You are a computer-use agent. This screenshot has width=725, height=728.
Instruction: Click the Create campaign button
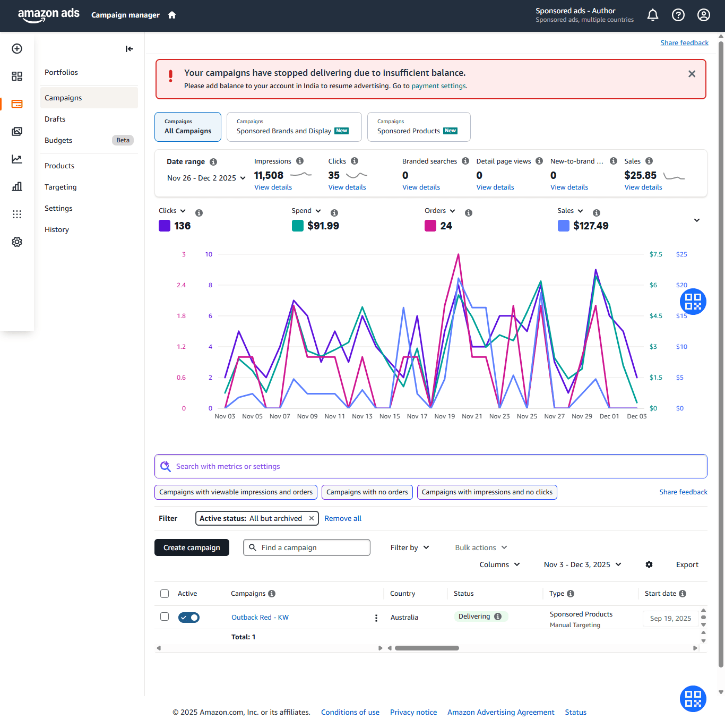pyautogui.click(x=192, y=547)
